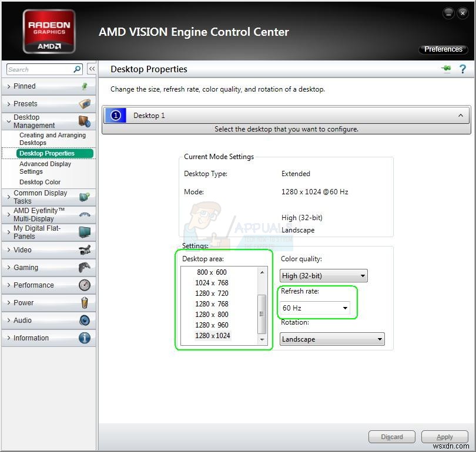Select Desktop Properties in sidebar
This screenshot has width=476, height=452.
55,153
